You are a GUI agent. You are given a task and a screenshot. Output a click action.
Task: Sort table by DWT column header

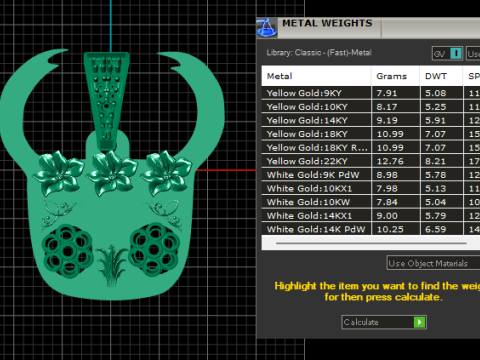441,76
